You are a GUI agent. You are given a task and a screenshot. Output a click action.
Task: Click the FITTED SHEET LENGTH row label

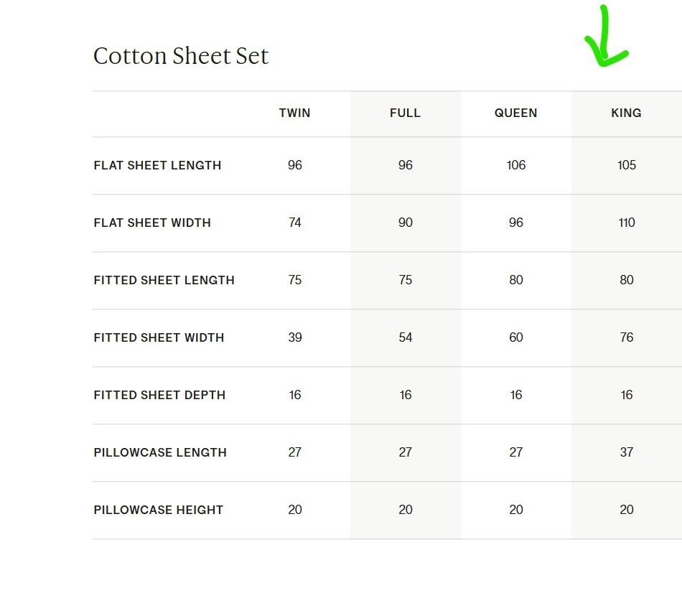coord(164,280)
